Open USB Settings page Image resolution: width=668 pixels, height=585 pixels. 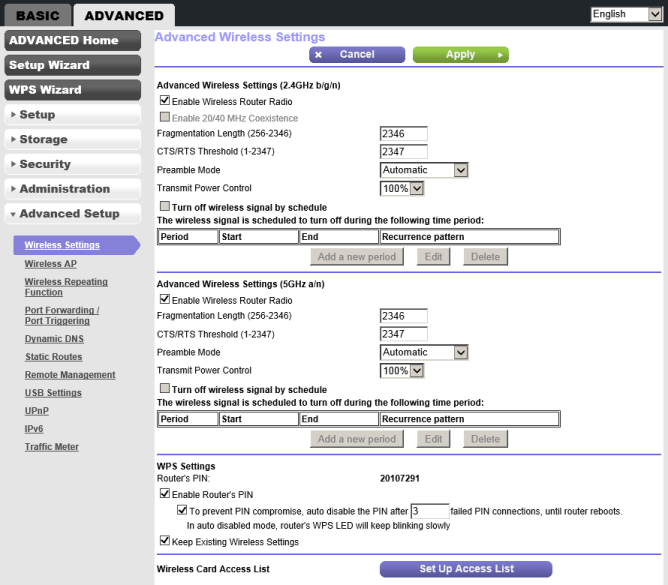click(53, 392)
